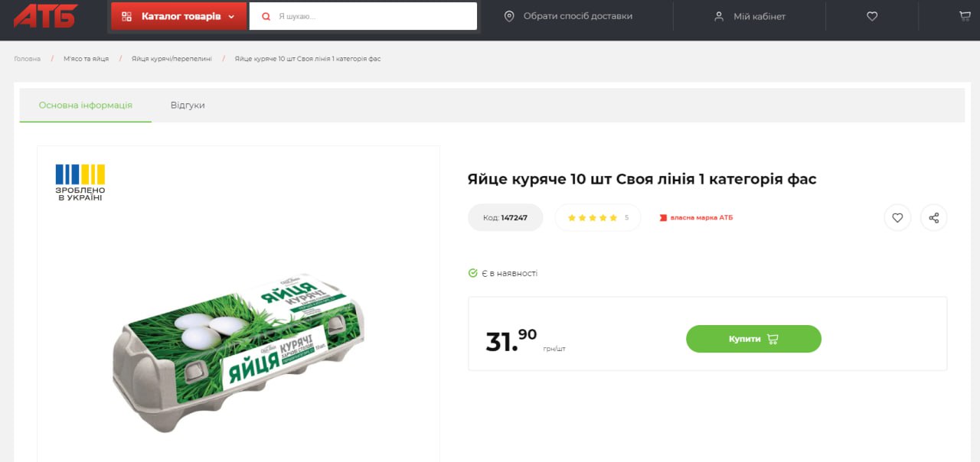Screen dimensions: 980x462
Task: Click the Мій кабінет user icon
Action: point(719,16)
